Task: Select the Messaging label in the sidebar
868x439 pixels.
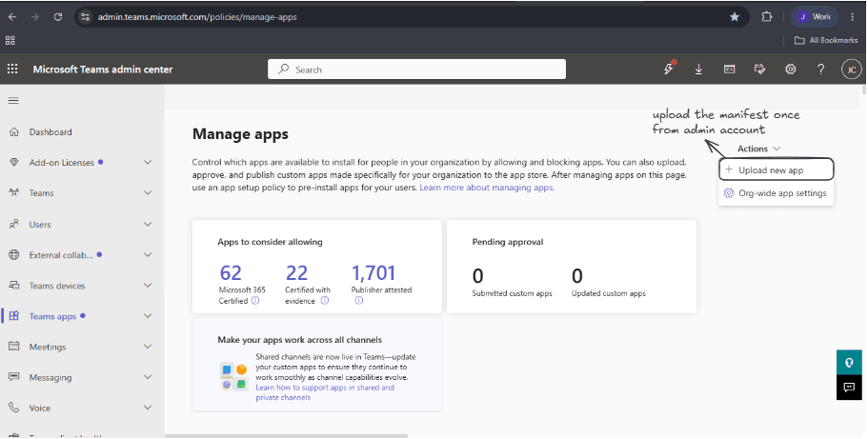Action: pyautogui.click(x=50, y=377)
